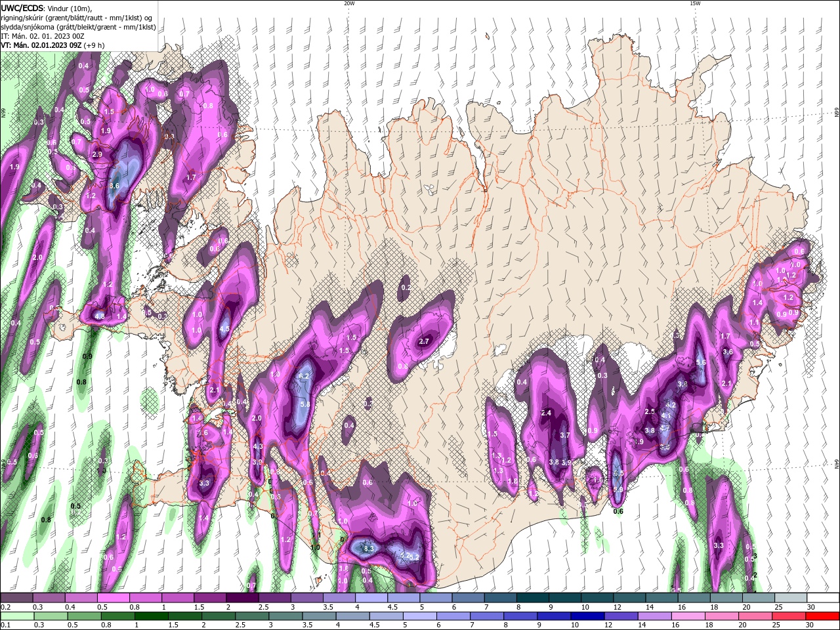Click the 'VT: Mán. 02.01.2023 09Z (+9 h)' line

pyautogui.click(x=52, y=45)
